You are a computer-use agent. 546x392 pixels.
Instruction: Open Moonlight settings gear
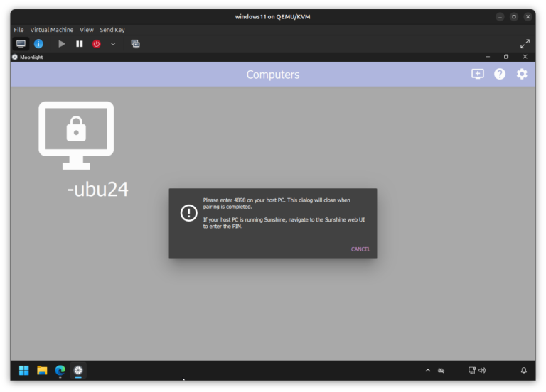(522, 74)
